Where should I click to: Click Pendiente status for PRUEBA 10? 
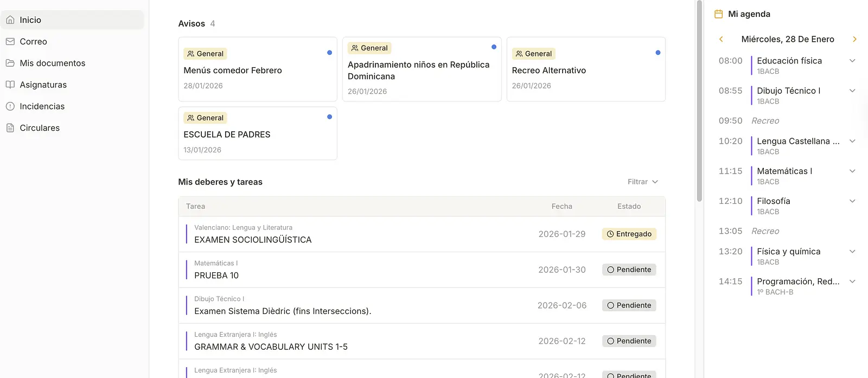(x=629, y=270)
